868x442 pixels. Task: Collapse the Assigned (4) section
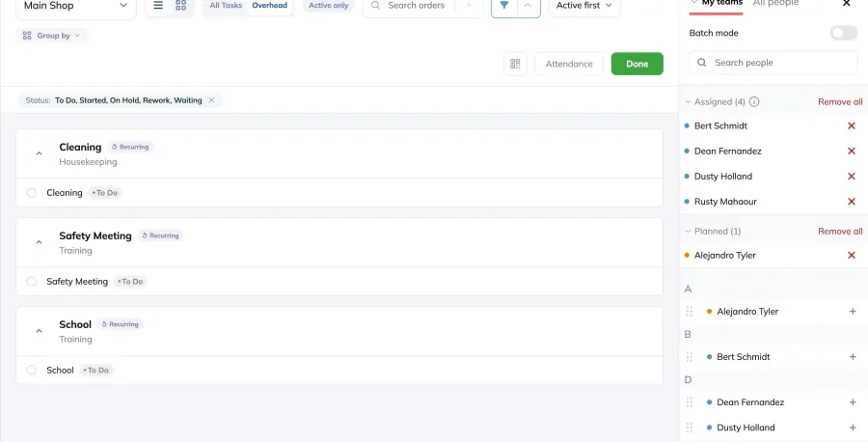(x=688, y=102)
